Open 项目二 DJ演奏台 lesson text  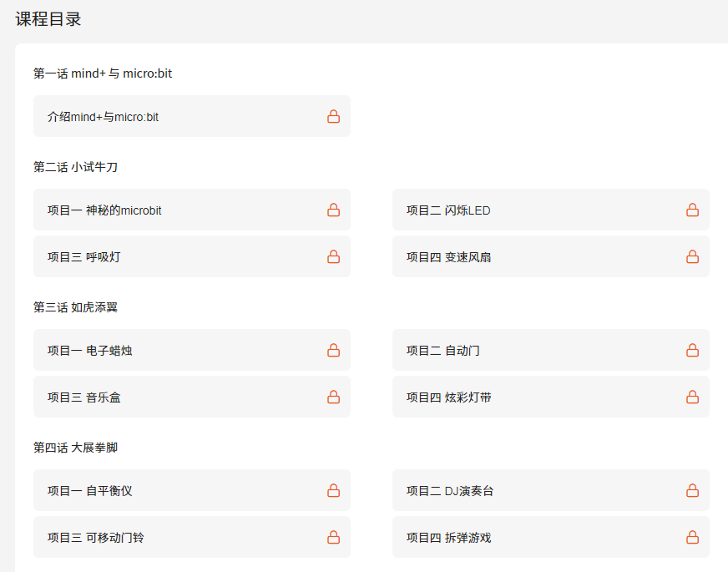pyautogui.click(x=450, y=491)
